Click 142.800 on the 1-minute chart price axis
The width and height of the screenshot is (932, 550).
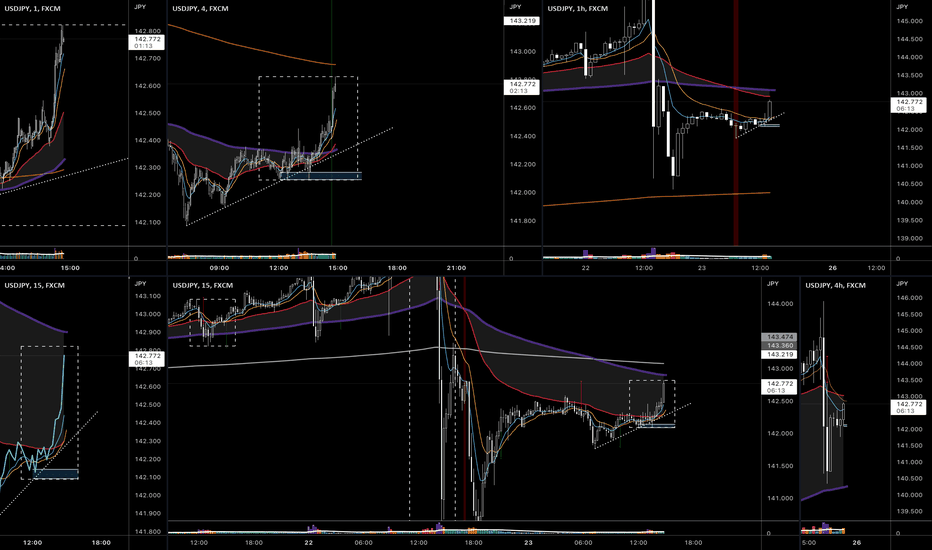click(147, 31)
